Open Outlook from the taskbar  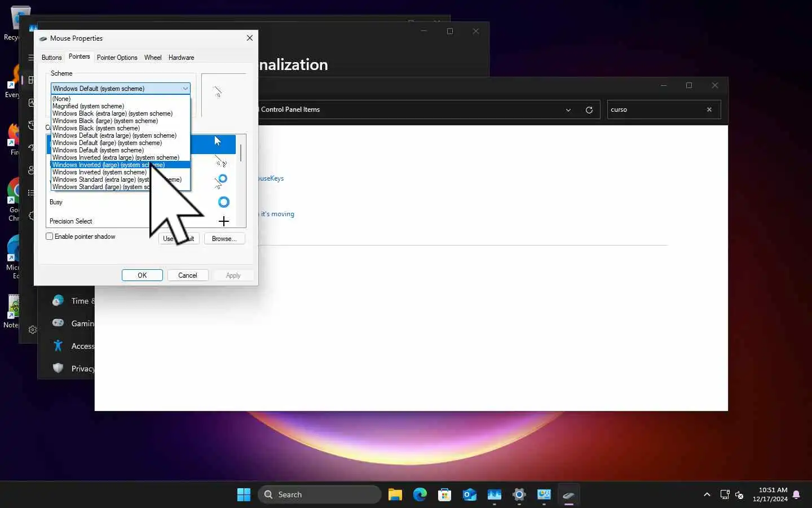coord(469,494)
